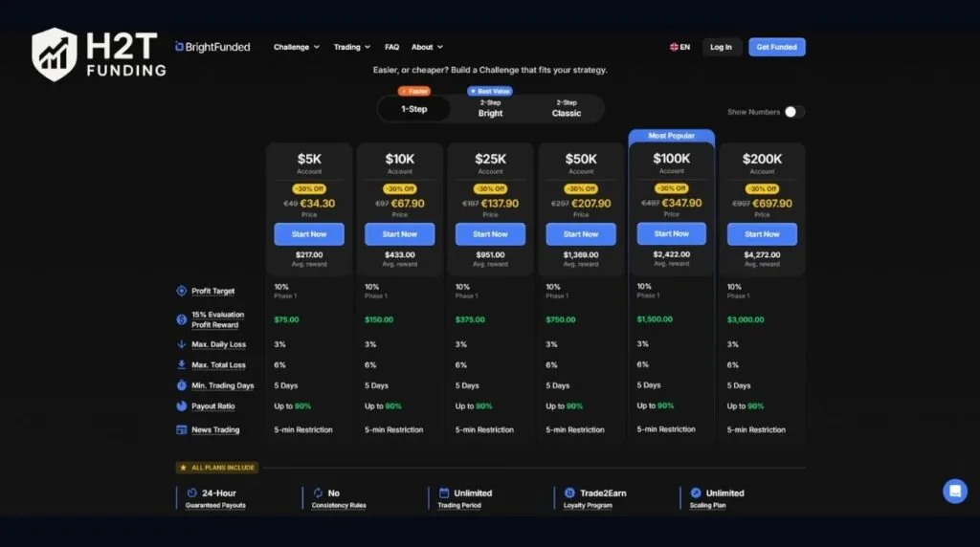Start Now on the $200K account
Screen dimensions: 980x547
pos(762,234)
